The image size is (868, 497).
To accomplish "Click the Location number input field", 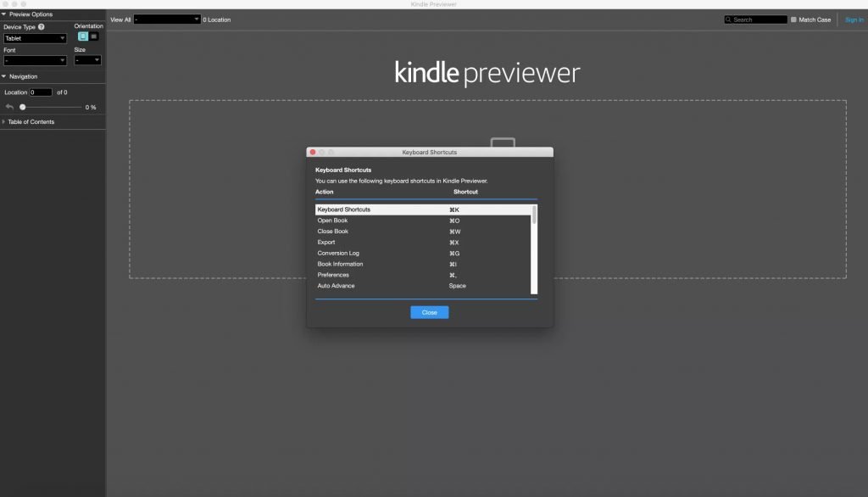I will (x=41, y=92).
